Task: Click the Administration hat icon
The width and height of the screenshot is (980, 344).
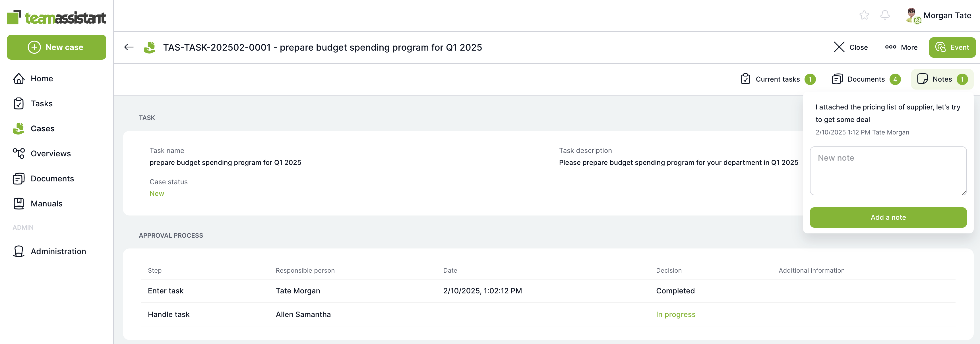Action: [19, 251]
